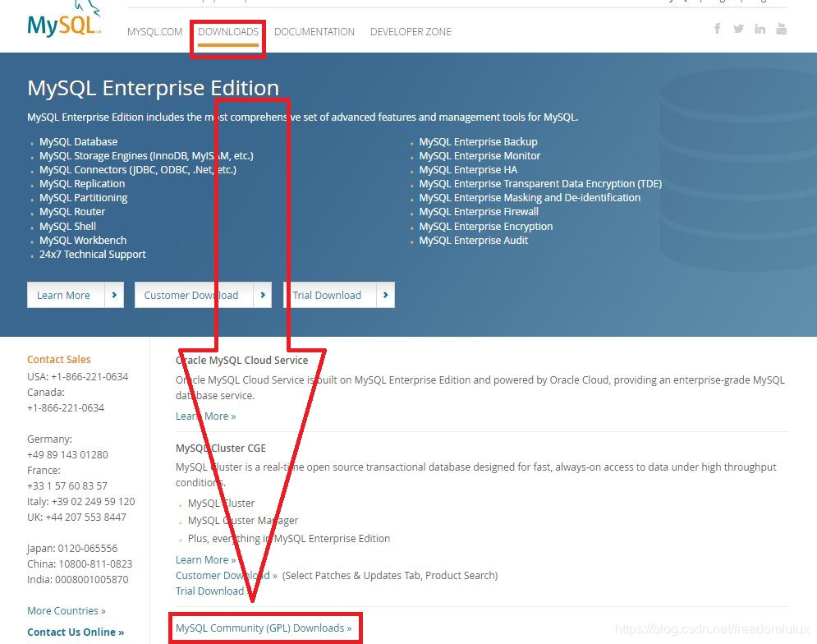The height and width of the screenshot is (644, 817).
Task: Follow Learn More under MySQL Cluster CGE
Action: [x=206, y=559]
